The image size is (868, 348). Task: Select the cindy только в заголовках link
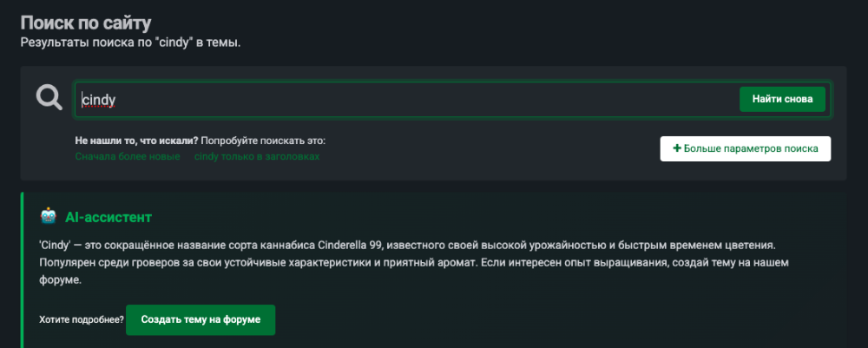tap(257, 156)
